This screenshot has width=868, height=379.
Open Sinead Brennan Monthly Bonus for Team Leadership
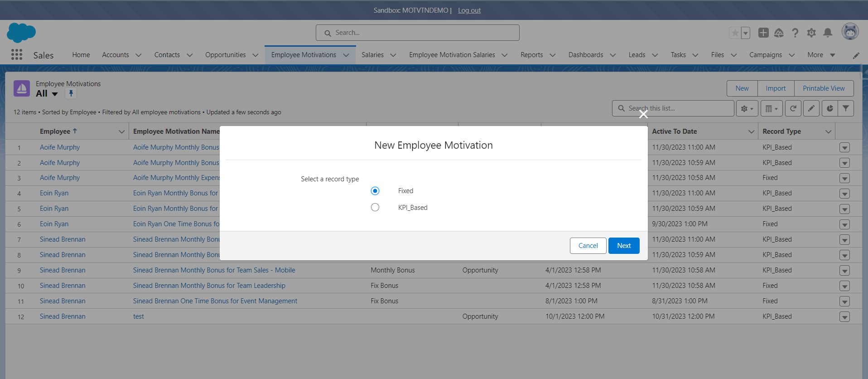click(209, 286)
